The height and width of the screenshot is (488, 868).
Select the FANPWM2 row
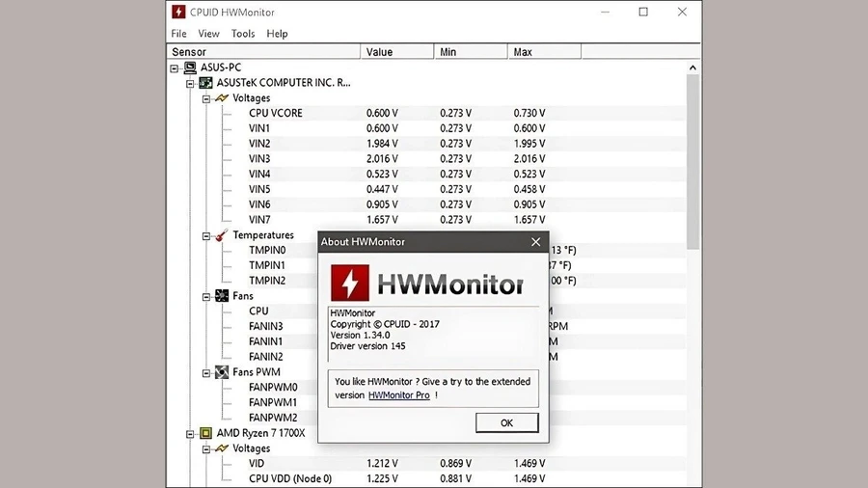point(273,418)
